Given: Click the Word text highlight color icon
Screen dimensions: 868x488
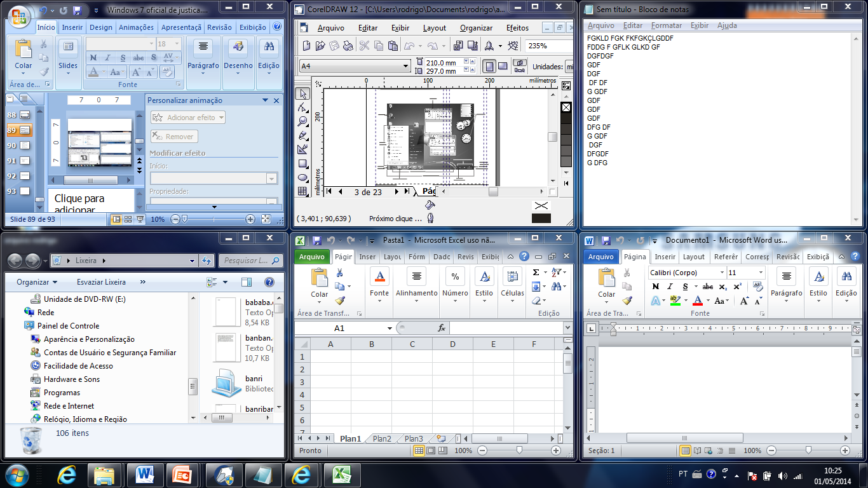Looking at the screenshot, I should [675, 301].
